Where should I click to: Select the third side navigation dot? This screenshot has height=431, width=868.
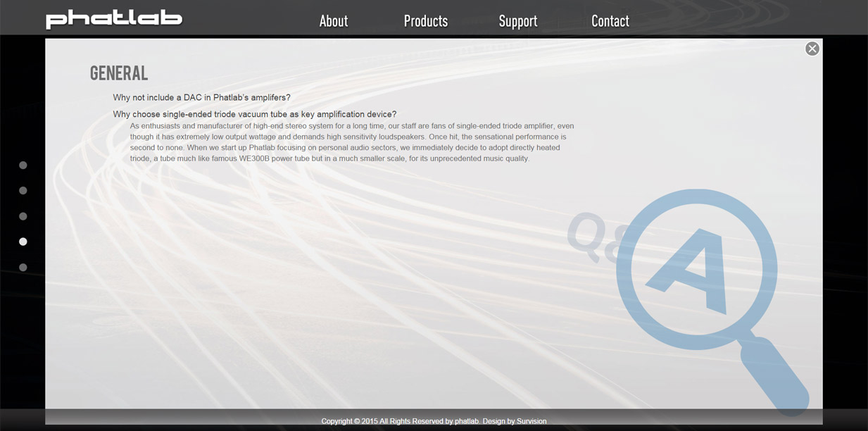coord(23,216)
